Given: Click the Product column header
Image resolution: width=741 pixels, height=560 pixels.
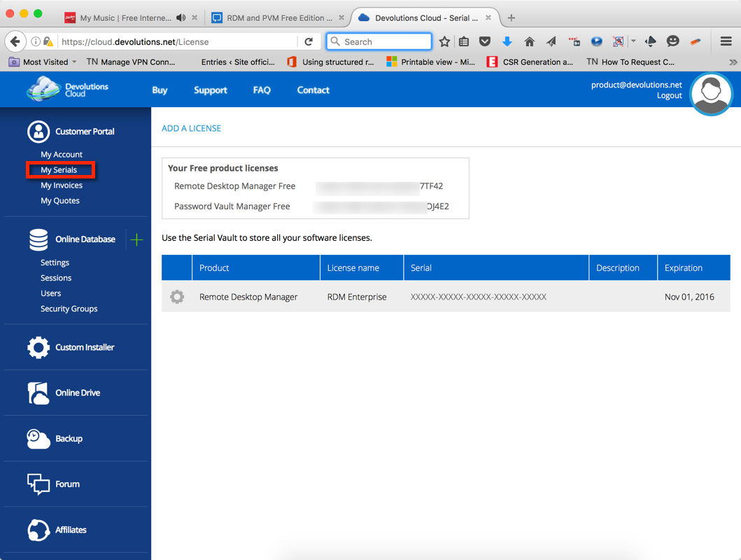Looking at the screenshot, I should coord(256,268).
